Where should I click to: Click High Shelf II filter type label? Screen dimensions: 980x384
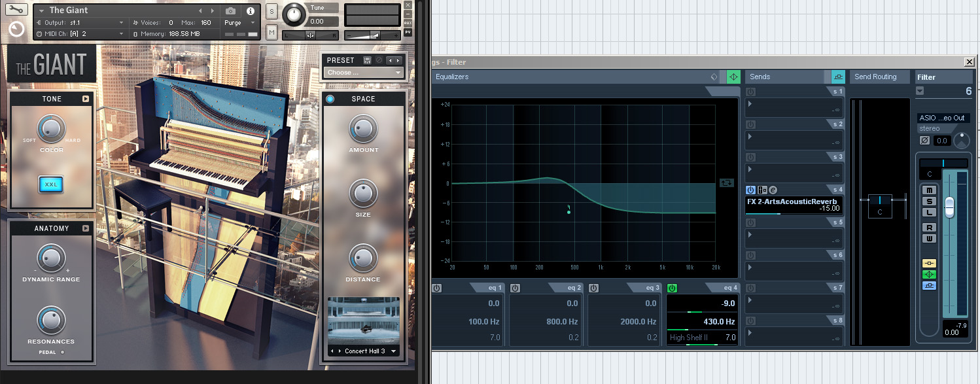point(689,338)
